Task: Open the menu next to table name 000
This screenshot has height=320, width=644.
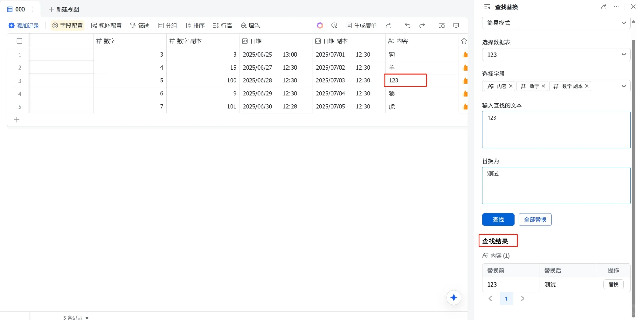Action: pyautogui.click(x=33, y=9)
